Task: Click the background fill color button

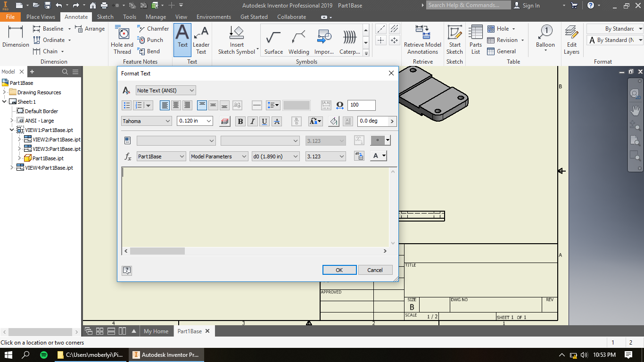Action: click(x=333, y=121)
